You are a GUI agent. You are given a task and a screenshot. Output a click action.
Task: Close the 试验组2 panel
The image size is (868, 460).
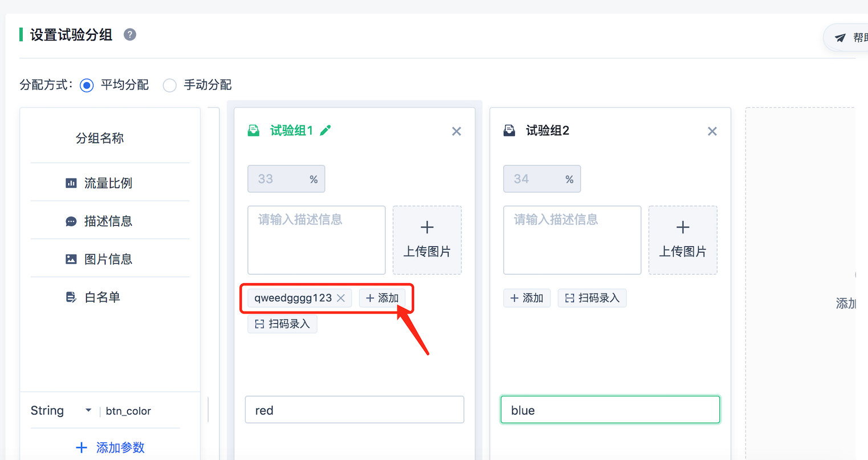pyautogui.click(x=712, y=132)
